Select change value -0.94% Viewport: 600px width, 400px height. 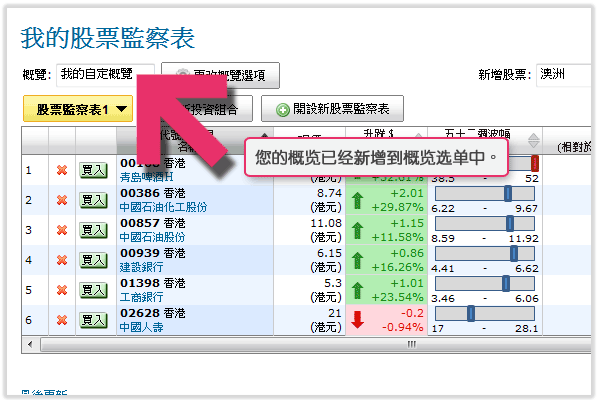(403, 327)
